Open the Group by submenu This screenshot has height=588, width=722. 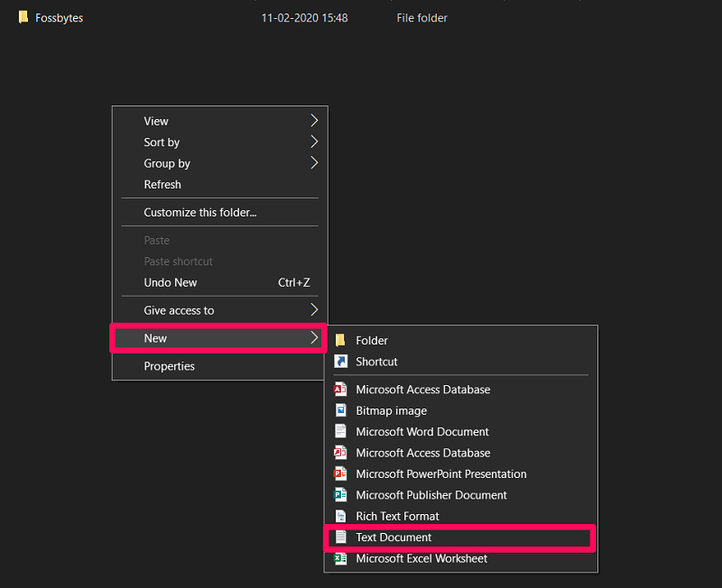pyautogui.click(x=180, y=163)
